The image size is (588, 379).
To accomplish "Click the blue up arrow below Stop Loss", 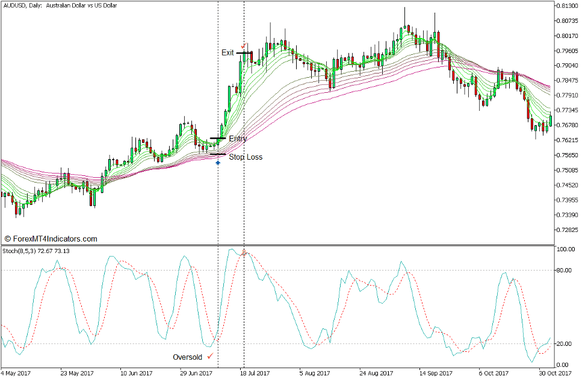I will click(218, 163).
